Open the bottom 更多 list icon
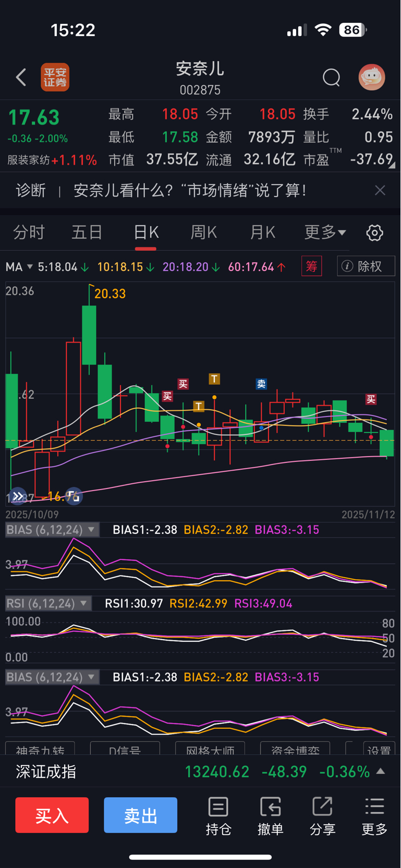Viewport: 401px width, 868px height. (x=374, y=816)
